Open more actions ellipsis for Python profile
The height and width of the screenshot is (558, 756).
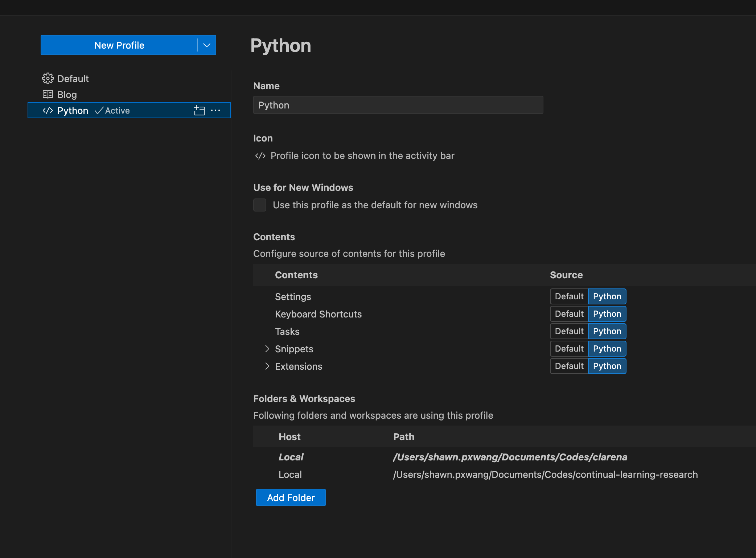click(215, 110)
